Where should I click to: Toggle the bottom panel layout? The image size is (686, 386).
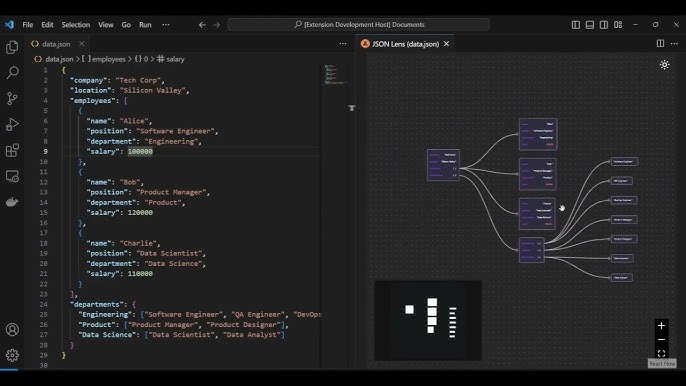(590, 25)
